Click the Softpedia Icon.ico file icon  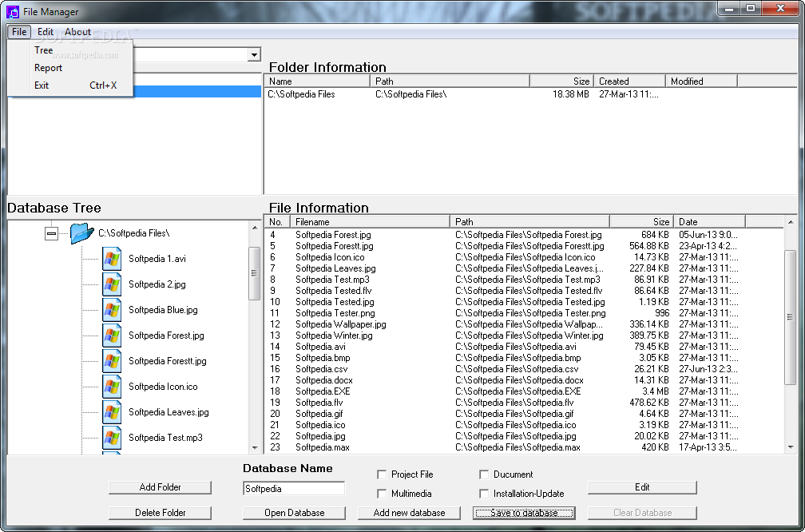112,386
